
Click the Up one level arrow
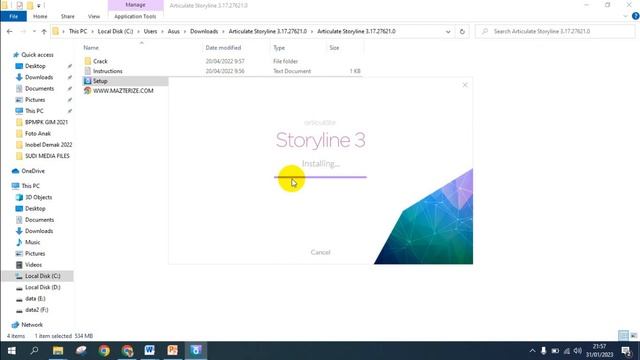point(44,31)
